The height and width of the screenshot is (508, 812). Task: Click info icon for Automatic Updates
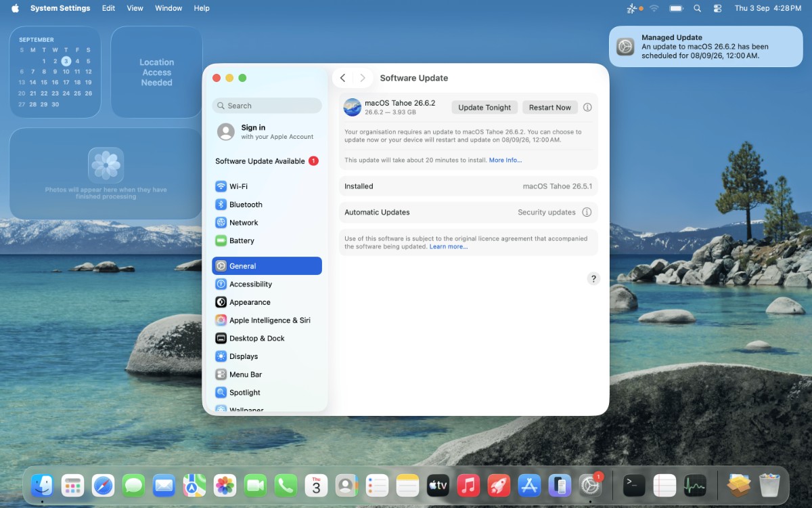click(x=587, y=212)
